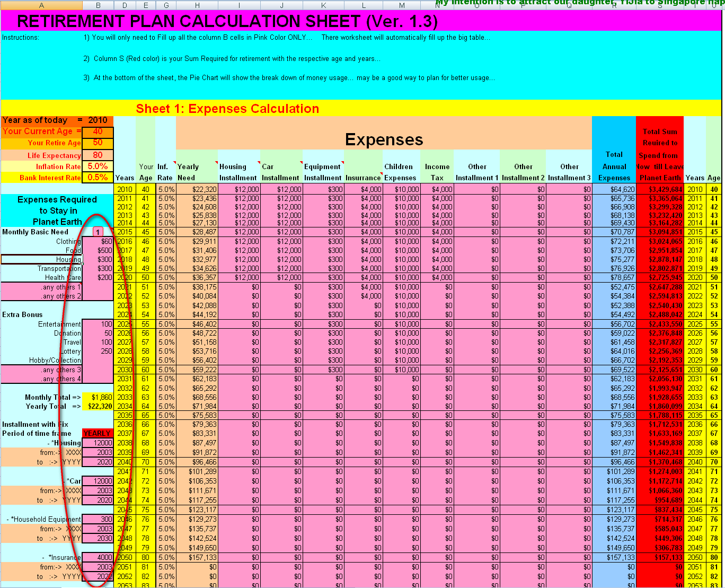This screenshot has width=725, height=588.
Task: Select the column H header
Action: click(197, 5)
